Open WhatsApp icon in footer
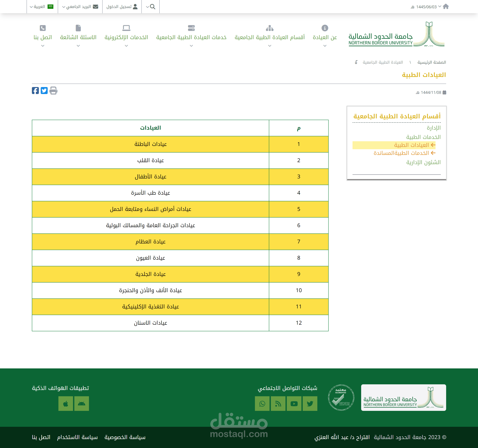The image size is (478, 448). (x=262, y=404)
